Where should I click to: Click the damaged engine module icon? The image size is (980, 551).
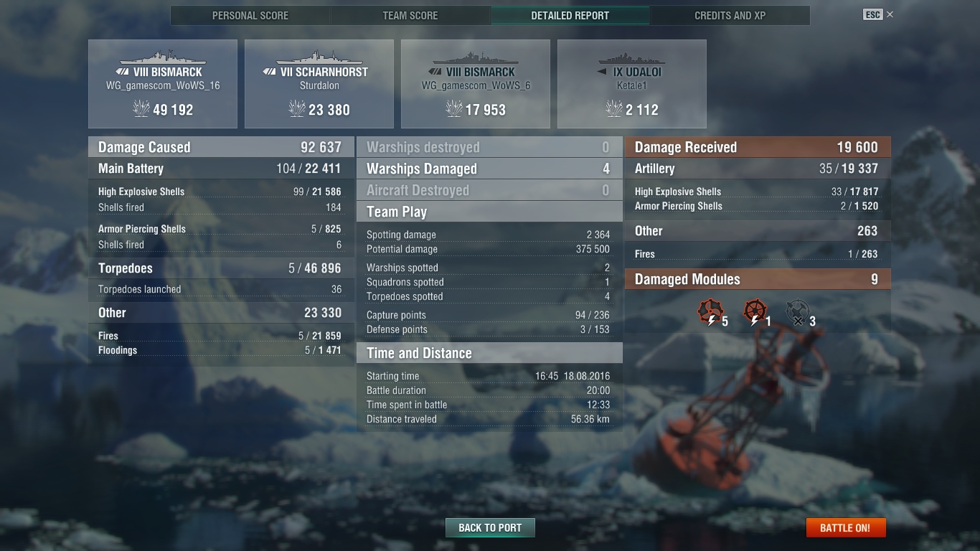[710, 312]
